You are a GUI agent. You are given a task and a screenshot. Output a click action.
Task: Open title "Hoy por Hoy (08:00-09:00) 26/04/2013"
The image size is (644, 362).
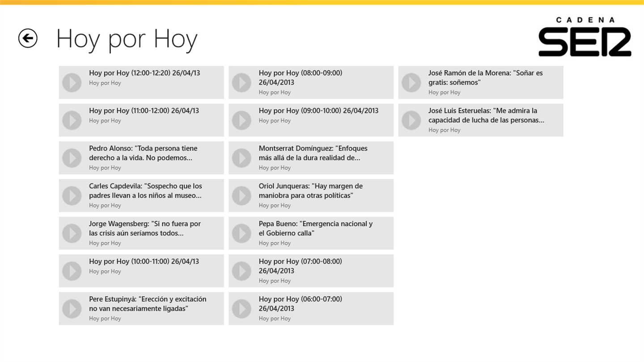pos(301,77)
